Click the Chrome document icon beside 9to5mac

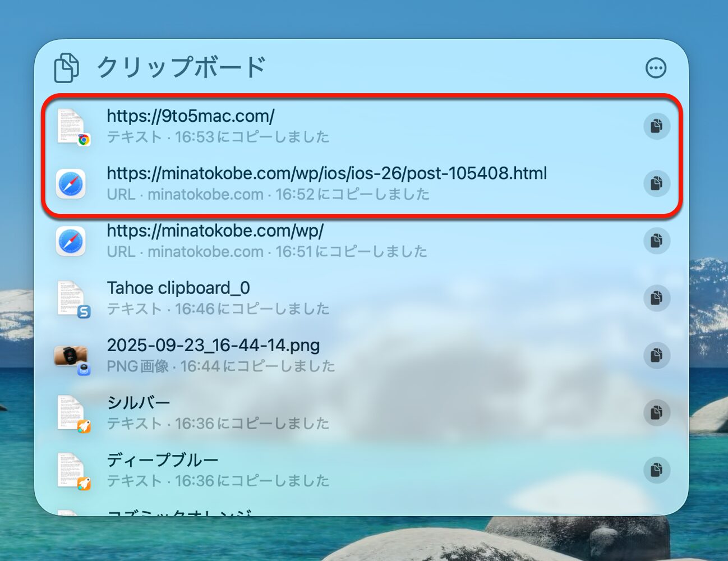click(x=72, y=126)
